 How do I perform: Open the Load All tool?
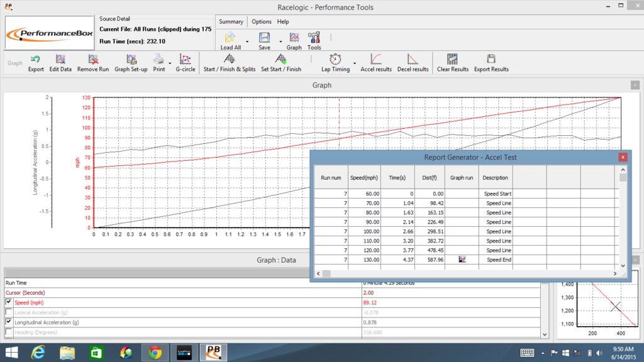coord(230,41)
